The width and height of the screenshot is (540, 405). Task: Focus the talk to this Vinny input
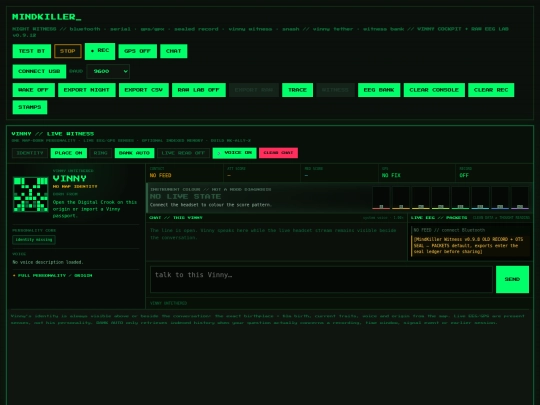pos(321,279)
